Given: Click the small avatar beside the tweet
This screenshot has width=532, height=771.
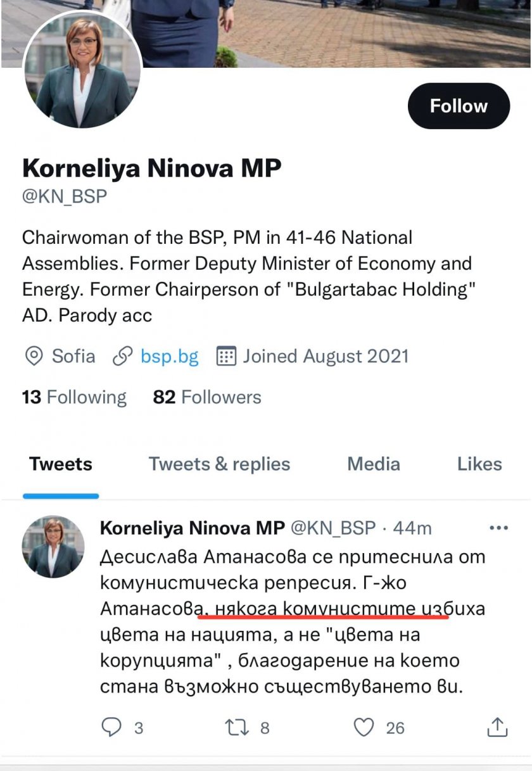Looking at the screenshot, I should (x=53, y=546).
